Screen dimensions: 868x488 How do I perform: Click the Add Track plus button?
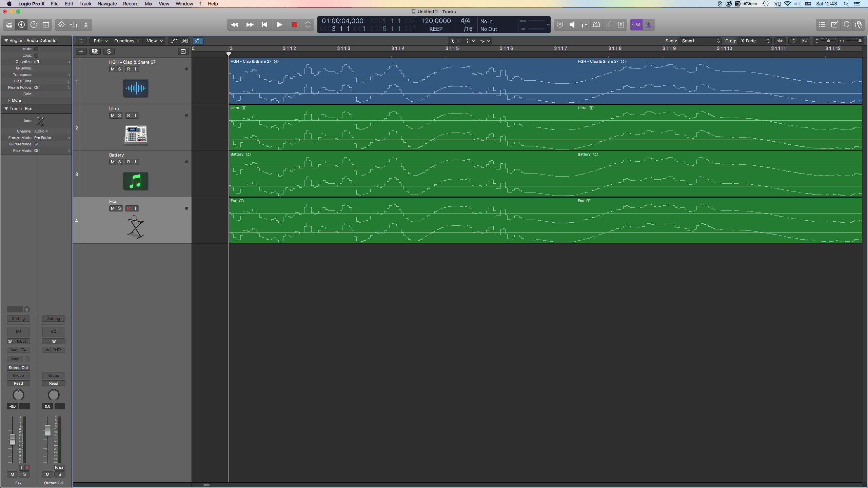[x=81, y=52]
